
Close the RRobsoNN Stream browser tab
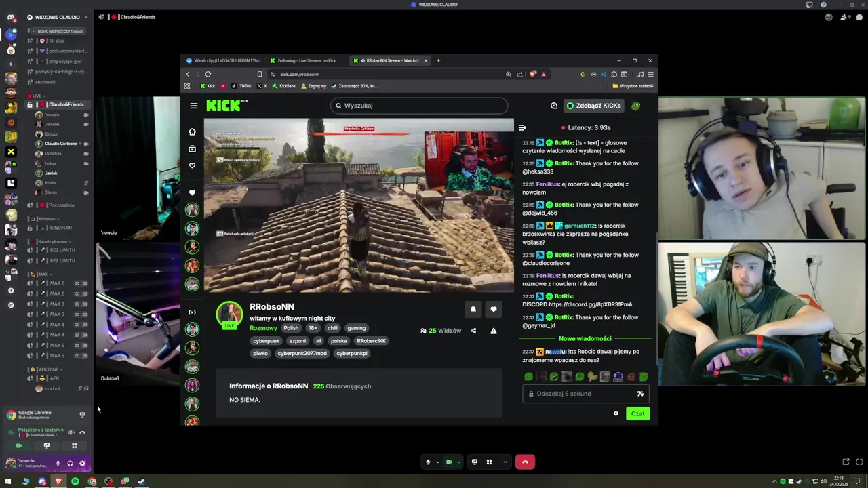[x=426, y=60]
